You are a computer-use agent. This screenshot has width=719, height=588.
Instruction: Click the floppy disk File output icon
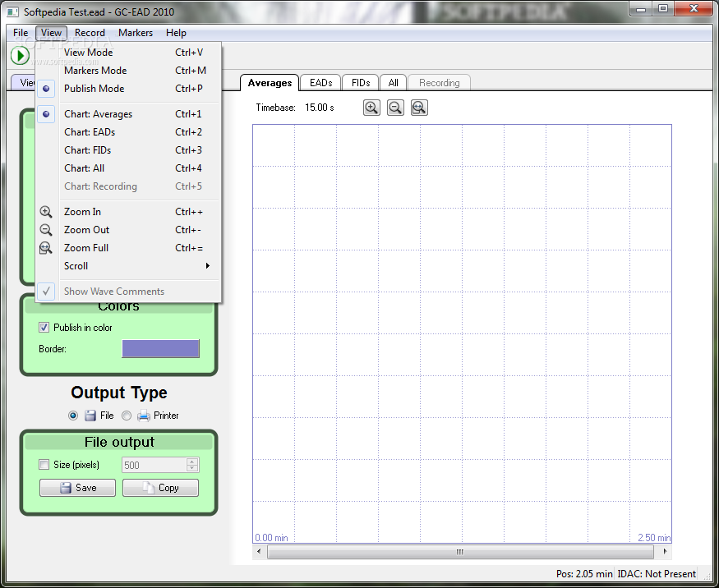point(90,416)
